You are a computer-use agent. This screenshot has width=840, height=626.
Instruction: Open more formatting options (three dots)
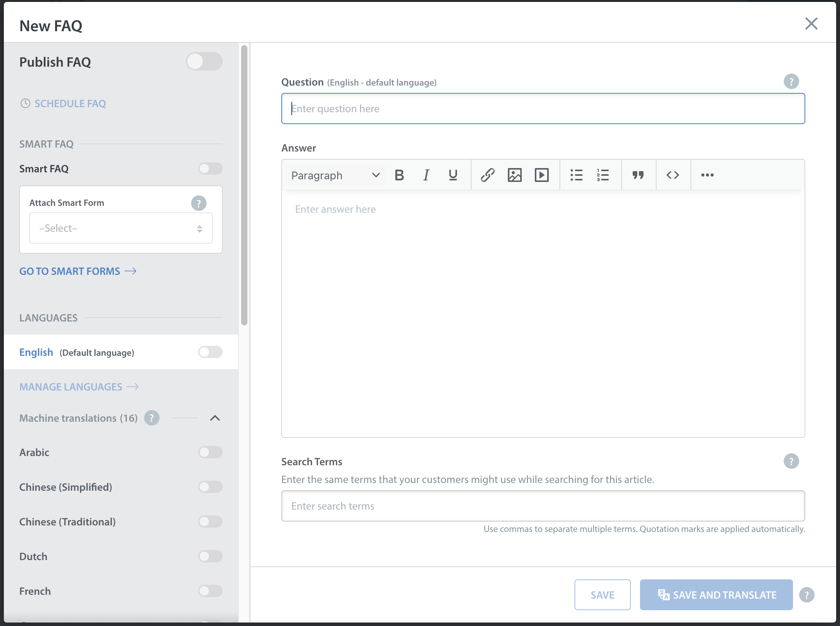tap(707, 175)
